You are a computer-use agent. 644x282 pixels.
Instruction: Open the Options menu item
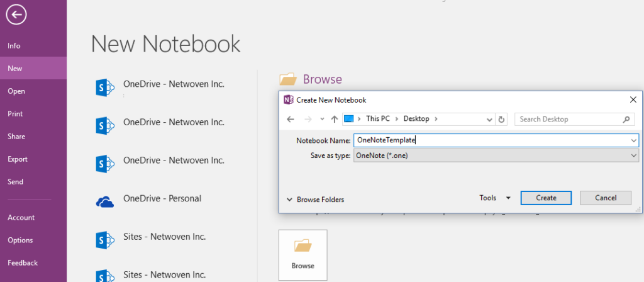[20, 240]
